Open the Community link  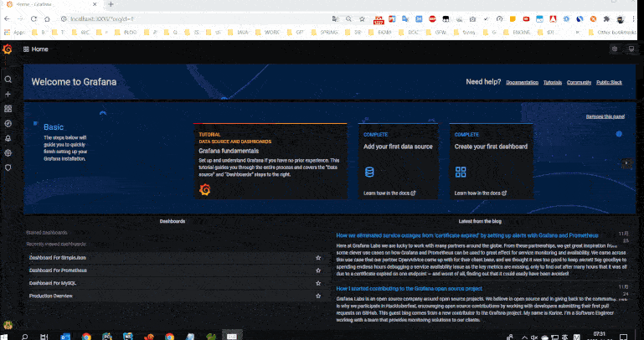579,83
